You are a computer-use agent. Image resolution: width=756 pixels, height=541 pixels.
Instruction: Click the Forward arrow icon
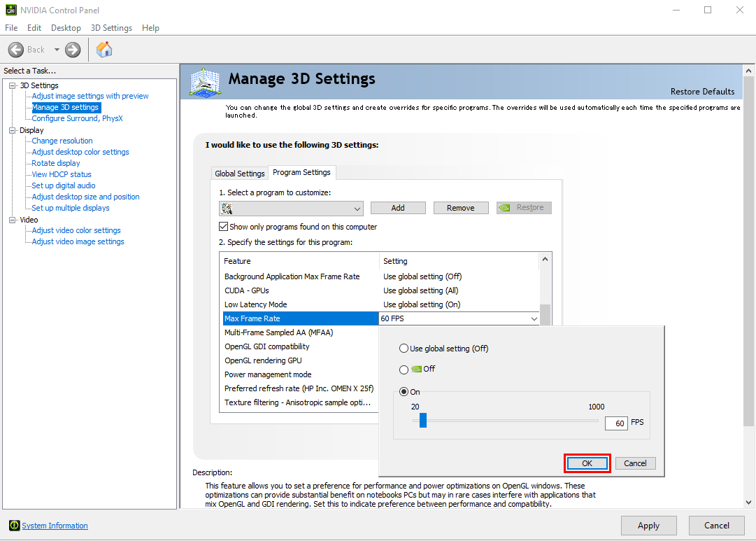[73, 49]
